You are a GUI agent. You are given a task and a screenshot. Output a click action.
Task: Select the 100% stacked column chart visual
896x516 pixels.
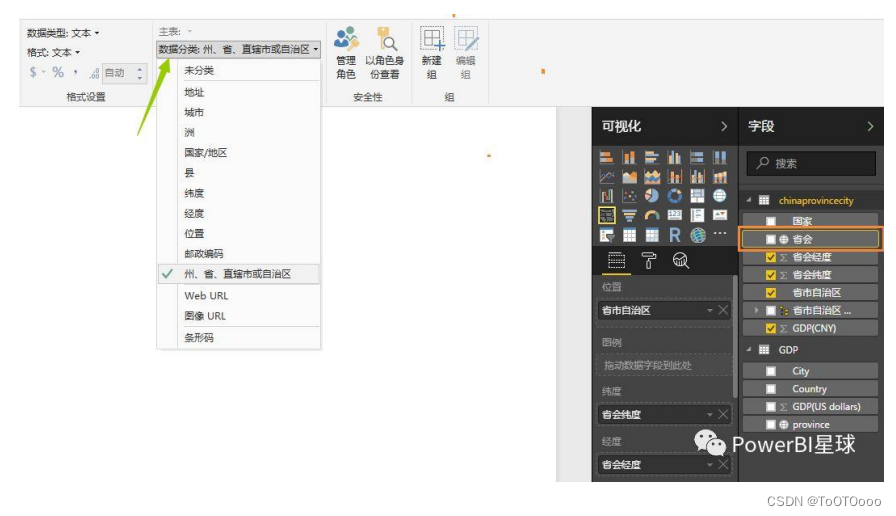[x=719, y=157]
